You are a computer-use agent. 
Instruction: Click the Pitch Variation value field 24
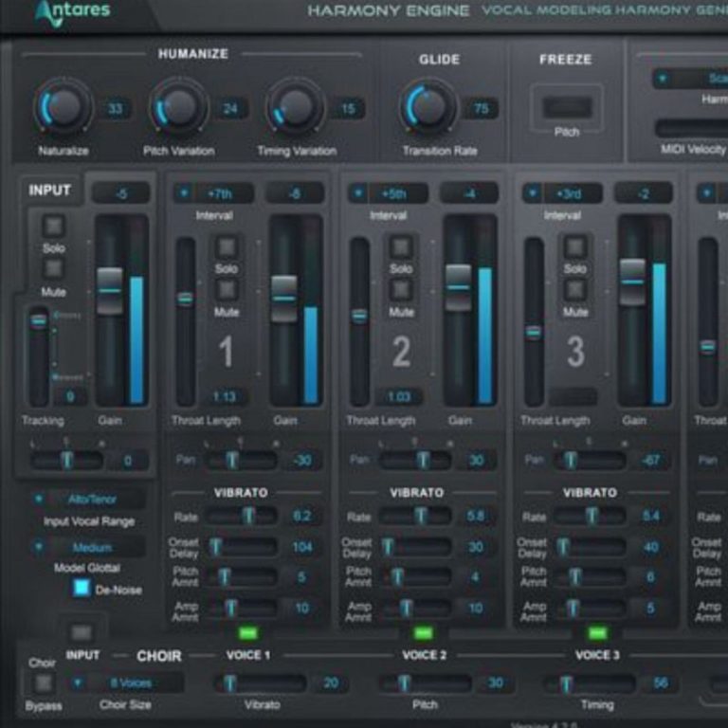point(230,109)
